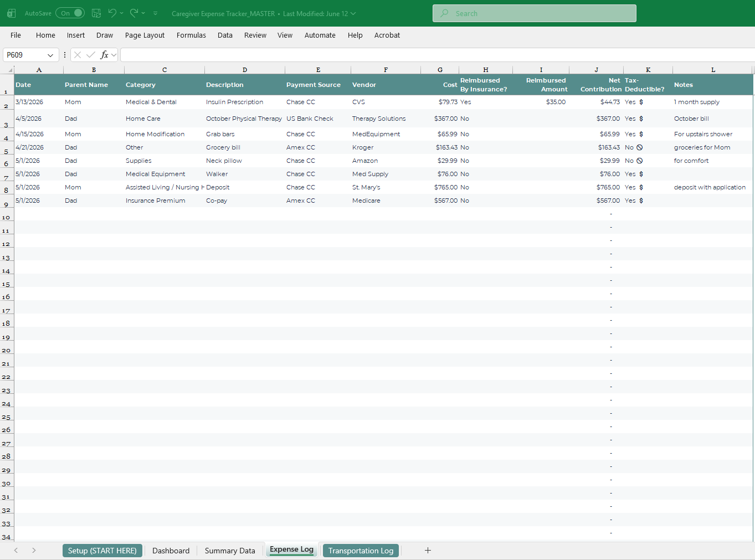Open the Data ribbon tab
This screenshot has width=755, height=560.
225,35
